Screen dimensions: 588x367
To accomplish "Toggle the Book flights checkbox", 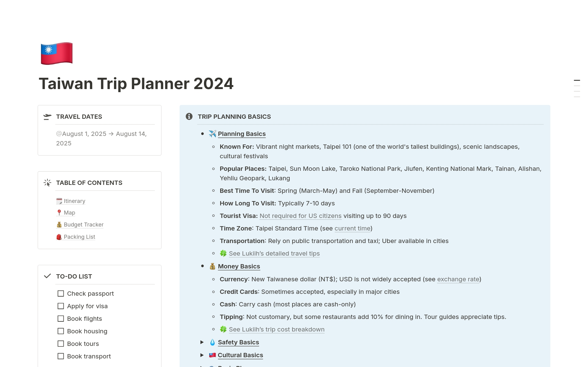I will click(x=60, y=319).
